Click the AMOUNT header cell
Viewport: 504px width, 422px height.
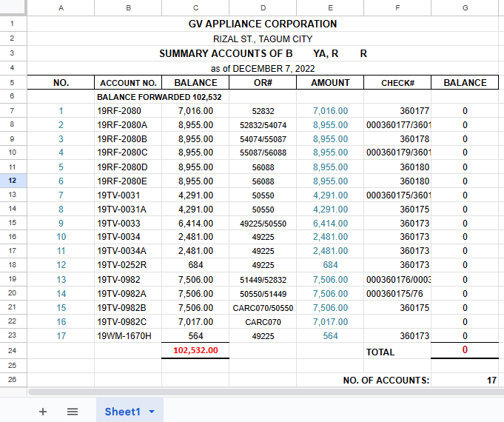330,83
